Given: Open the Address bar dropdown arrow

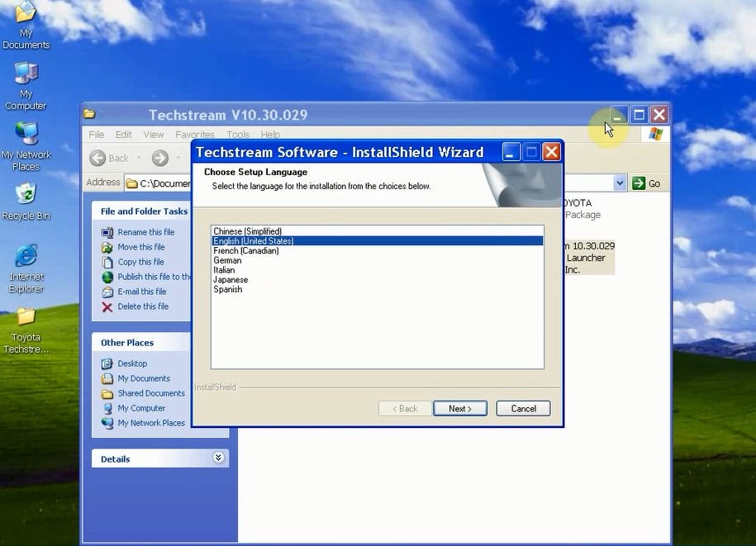Looking at the screenshot, I should 620,183.
